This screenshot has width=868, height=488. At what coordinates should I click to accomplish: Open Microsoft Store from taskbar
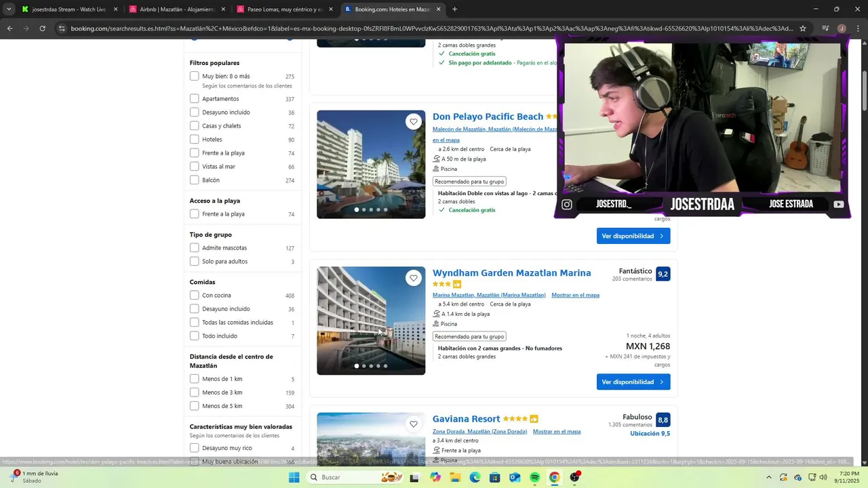[494, 477]
